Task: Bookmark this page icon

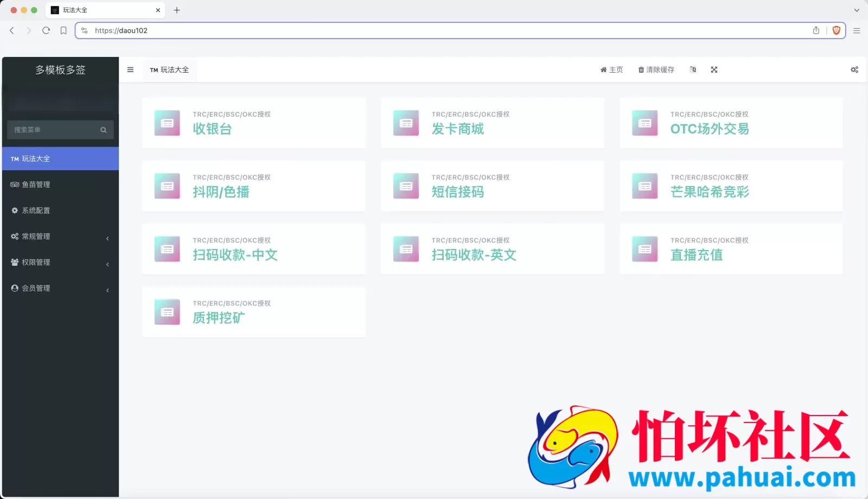Action: pos(63,30)
